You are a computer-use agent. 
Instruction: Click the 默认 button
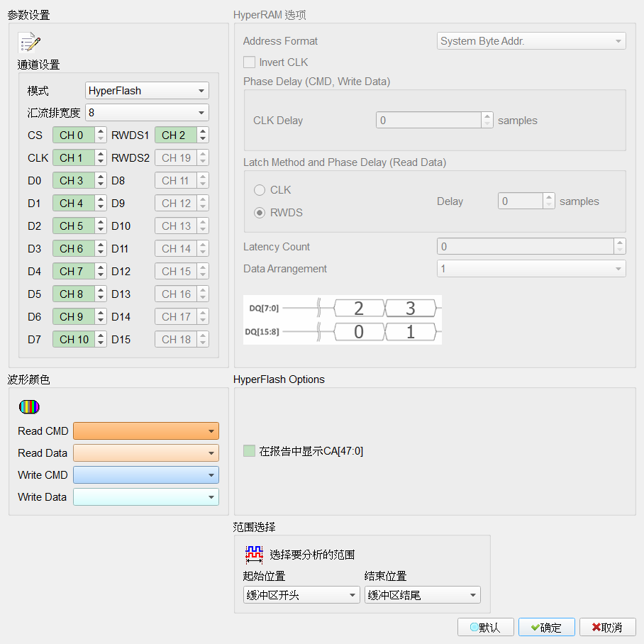485,627
